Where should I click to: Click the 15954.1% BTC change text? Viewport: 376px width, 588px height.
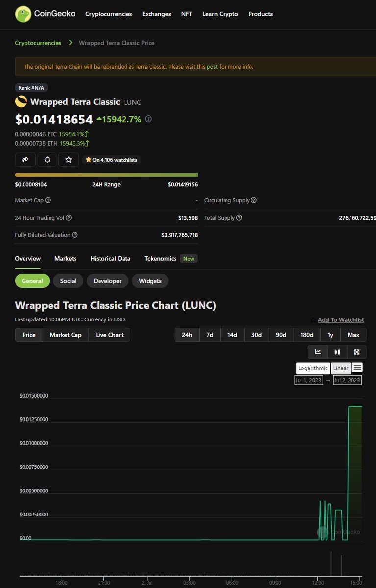point(74,134)
